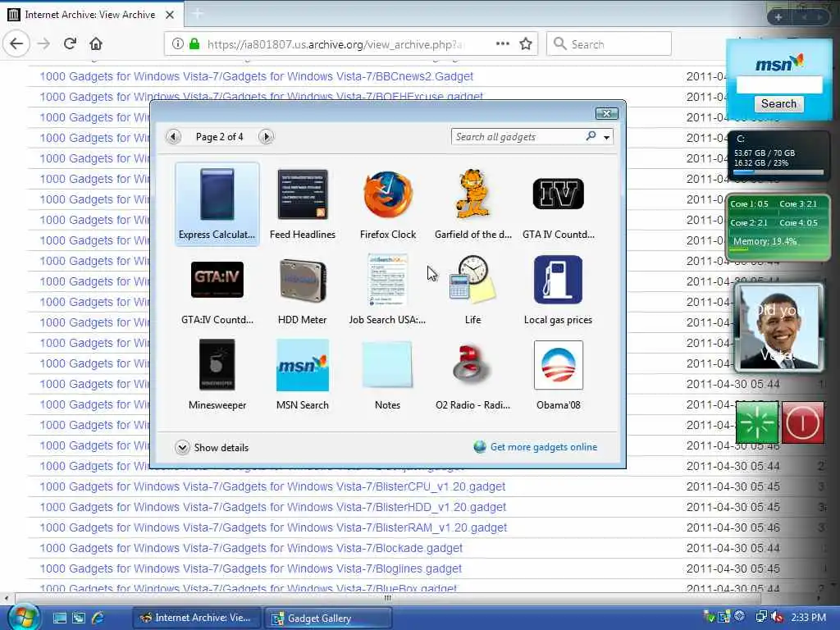Go to previous gadget gallery page
The width and height of the screenshot is (840, 630).
point(173,137)
